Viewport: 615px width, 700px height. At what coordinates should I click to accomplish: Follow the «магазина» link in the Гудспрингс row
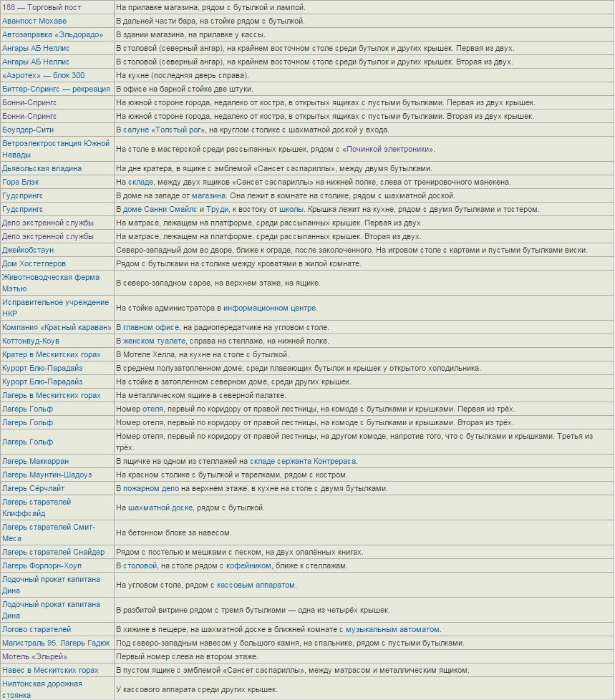coord(208,195)
